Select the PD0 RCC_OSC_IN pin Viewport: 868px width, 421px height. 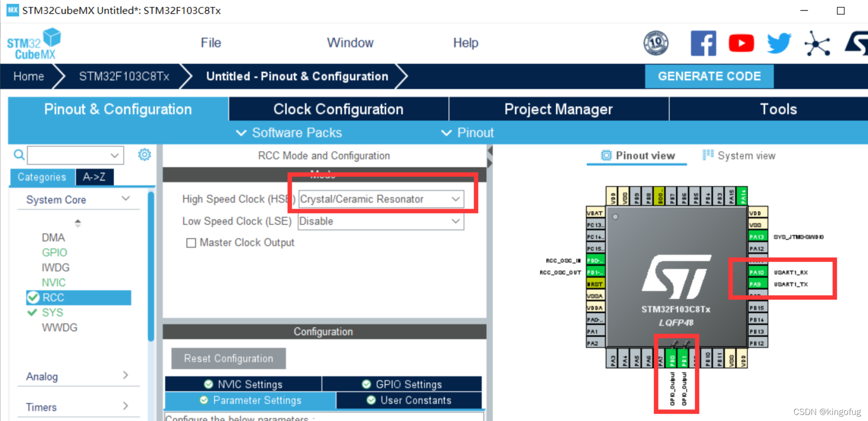[x=596, y=260]
